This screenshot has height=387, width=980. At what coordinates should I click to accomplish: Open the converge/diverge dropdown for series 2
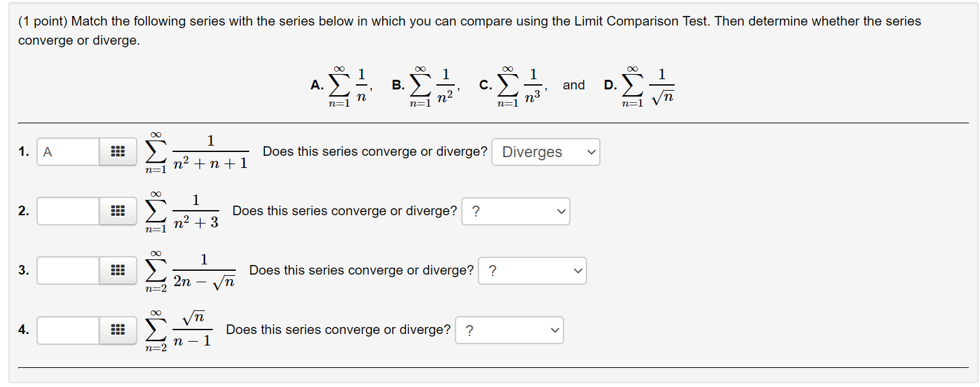(516, 211)
